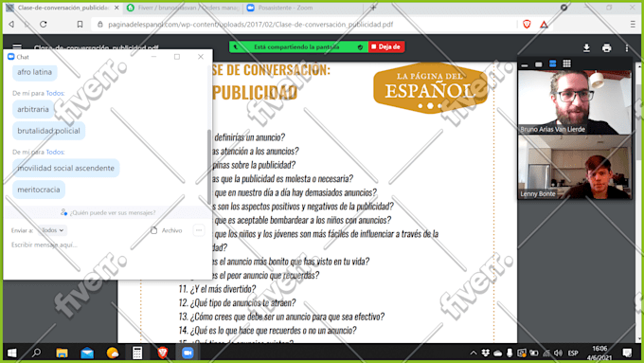Open volume control in system tray
Screen dimensions: 644x363
pyautogui.click(x=558, y=353)
